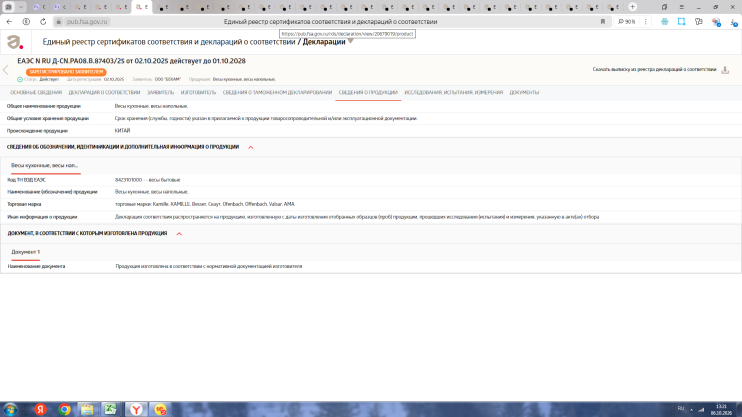
Task: Reload the page with the refresh icon
Action: (43, 22)
